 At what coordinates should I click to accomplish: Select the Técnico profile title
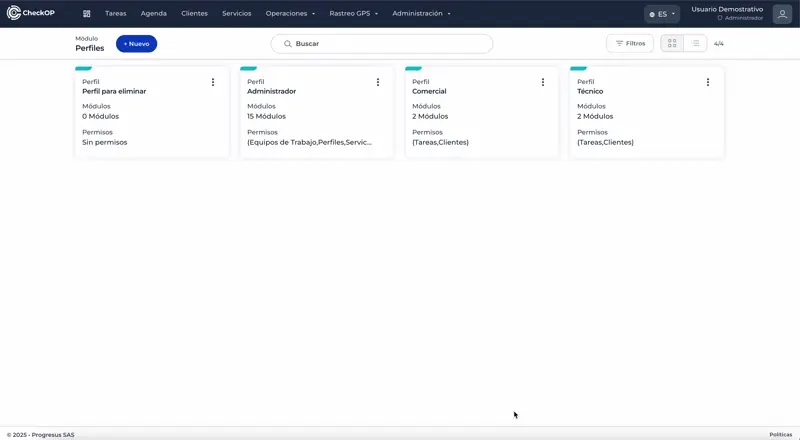590,91
